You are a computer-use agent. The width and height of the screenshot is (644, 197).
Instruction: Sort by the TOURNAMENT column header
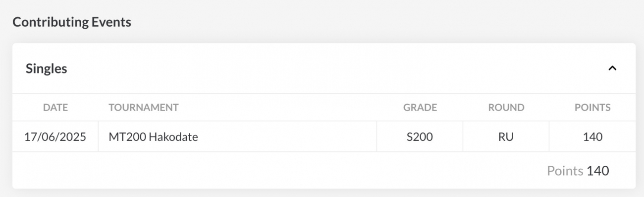coord(144,107)
